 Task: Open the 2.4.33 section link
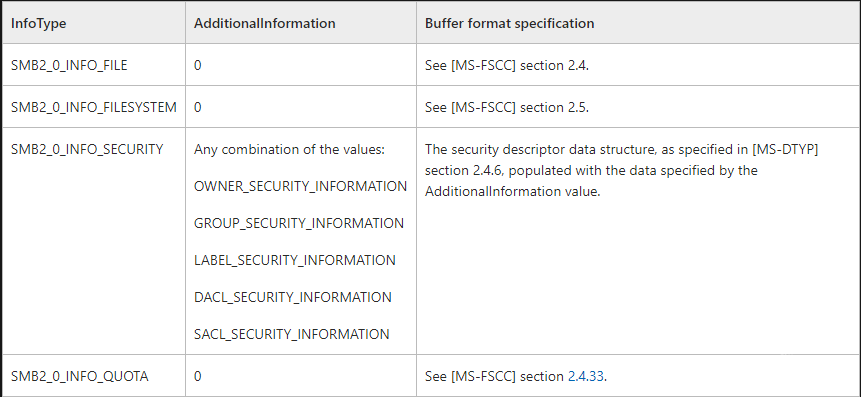585,376
